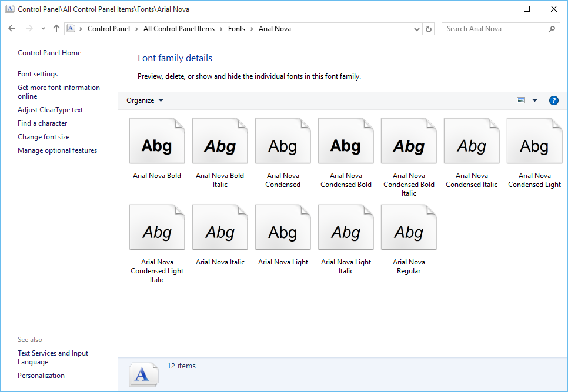Screen dimensions: 568x392
Task: Click the font family icon in details pane
Action: pos(144,374)
